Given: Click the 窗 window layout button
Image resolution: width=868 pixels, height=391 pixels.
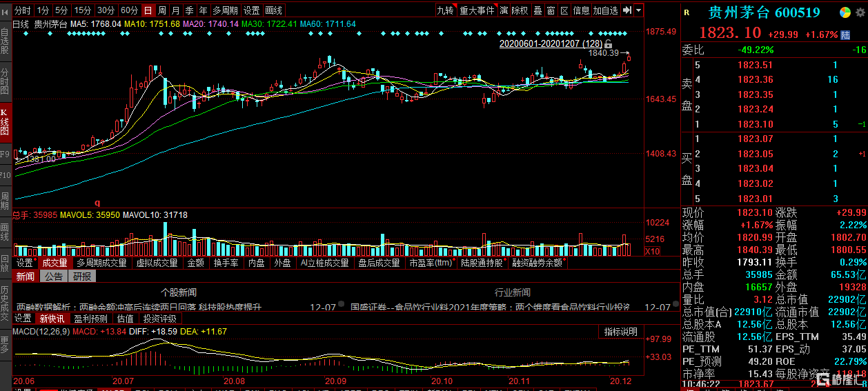Looking at the screenshot, I should coord(551,10).
